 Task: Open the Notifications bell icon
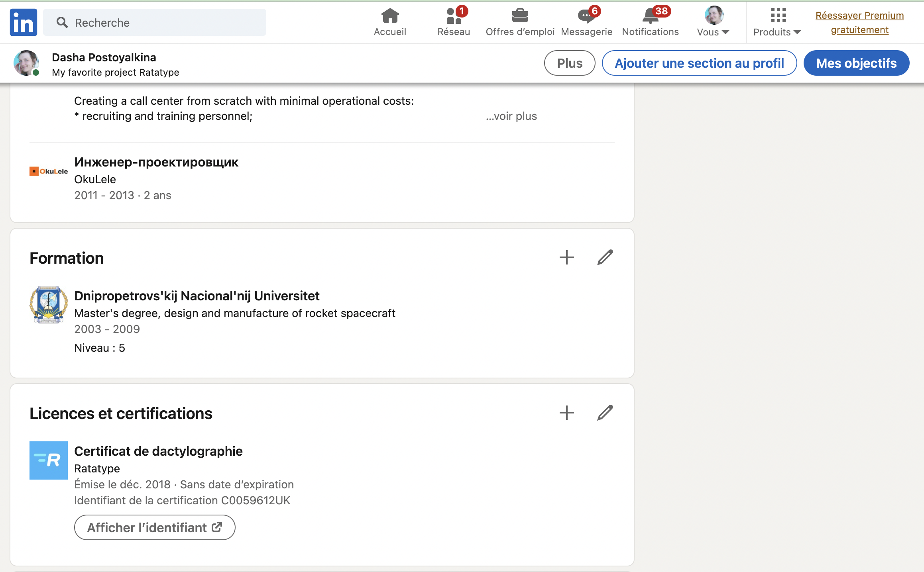[650, 17]
